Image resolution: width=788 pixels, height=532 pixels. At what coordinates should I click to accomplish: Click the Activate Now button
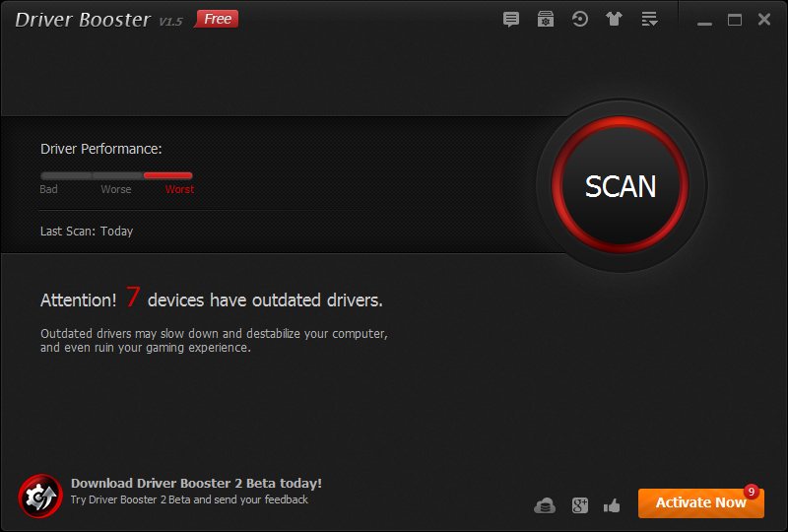click(x=701, y=502)
